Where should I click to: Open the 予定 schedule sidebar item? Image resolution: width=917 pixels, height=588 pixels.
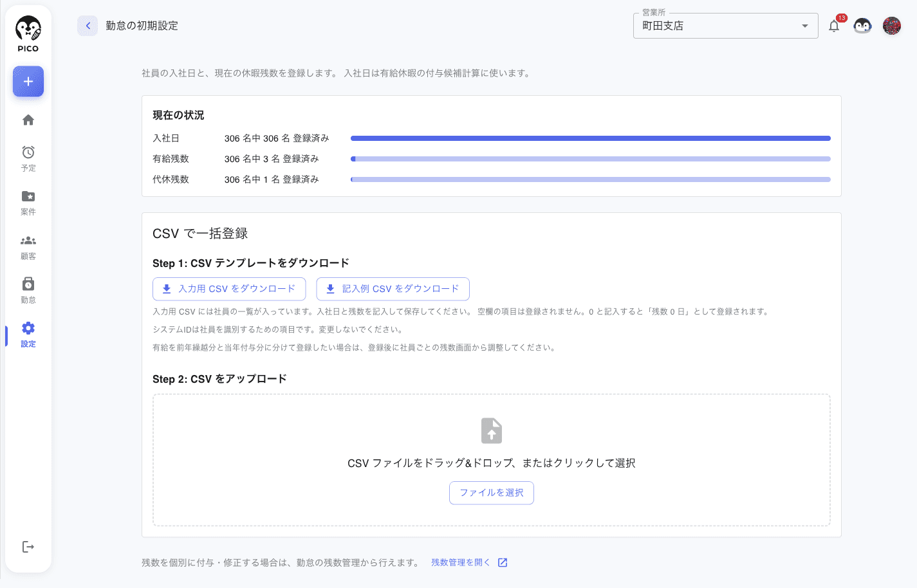[28, 158]
